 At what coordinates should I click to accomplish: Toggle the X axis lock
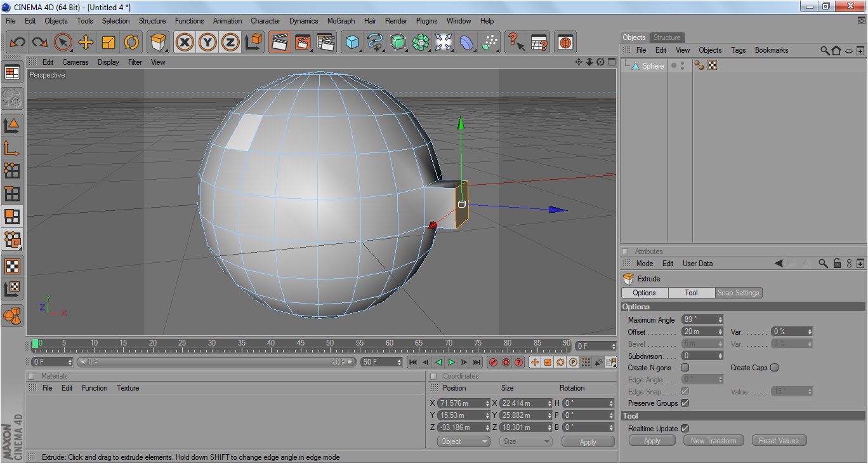coord(185,43)
